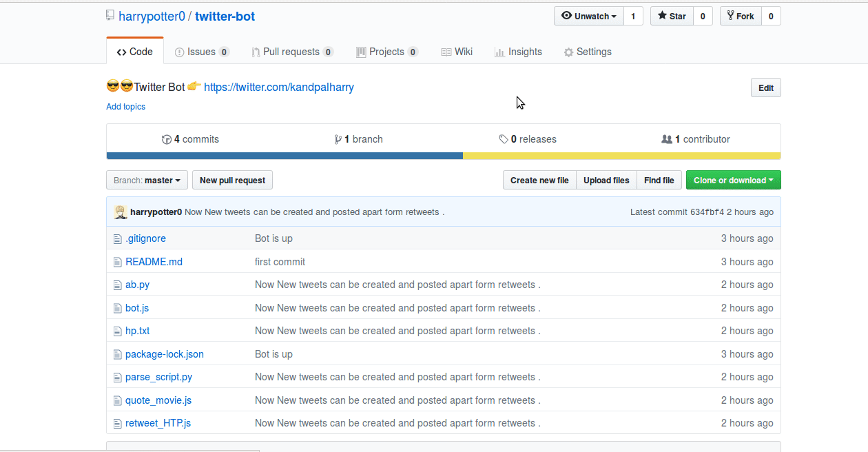Image resolution: width=868 pixels, height=452 pixels.
Task: Click the harrypotter0 avatar in latest commit row
Action: coord(121,212)
